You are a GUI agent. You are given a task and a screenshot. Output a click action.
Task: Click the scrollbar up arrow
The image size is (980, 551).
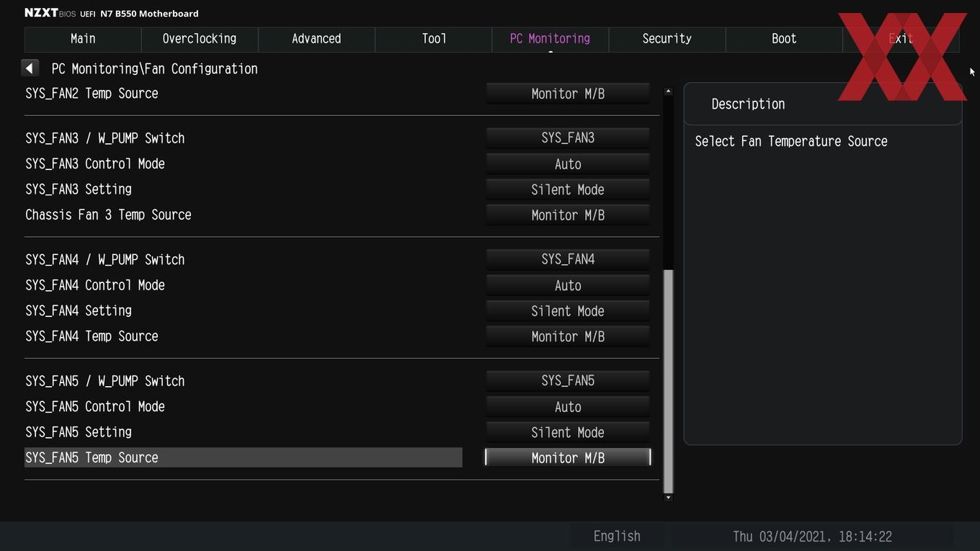click(668, 91)
